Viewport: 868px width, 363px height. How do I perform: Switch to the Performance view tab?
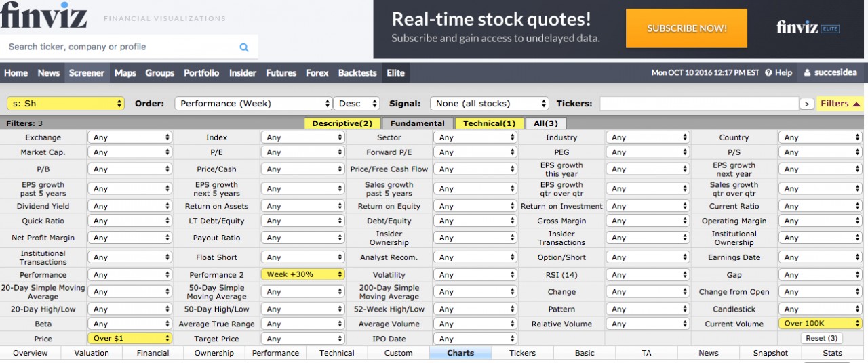coord(276,353)
